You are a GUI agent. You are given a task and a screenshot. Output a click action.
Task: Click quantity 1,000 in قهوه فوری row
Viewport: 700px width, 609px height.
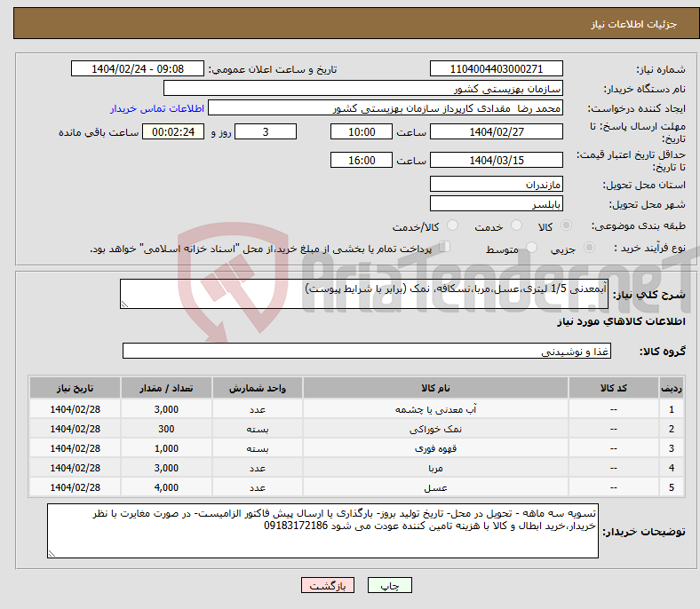click(x=166, y=448)
